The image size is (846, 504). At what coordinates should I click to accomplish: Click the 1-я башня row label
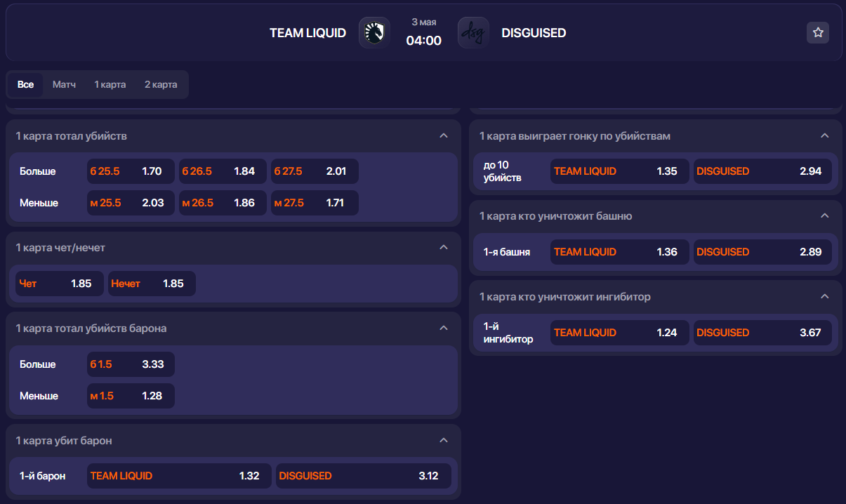tap(507, 252)
